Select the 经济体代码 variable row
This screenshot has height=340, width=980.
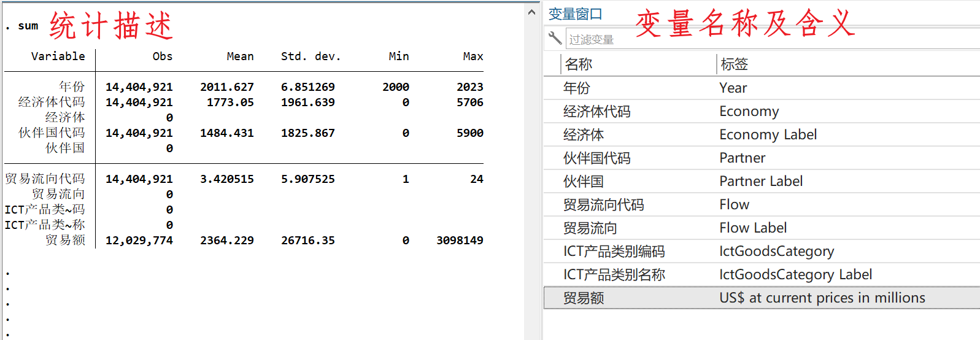596,111
